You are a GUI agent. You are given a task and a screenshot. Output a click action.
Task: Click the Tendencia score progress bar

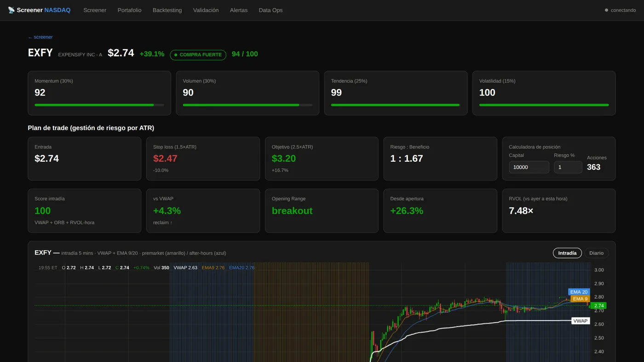[x=396, y=105]
